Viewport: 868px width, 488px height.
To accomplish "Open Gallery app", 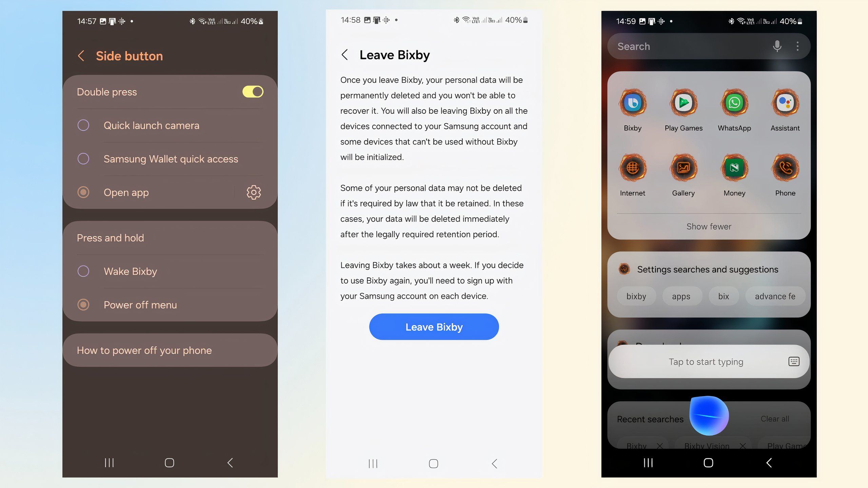I will tap(683, 168).
